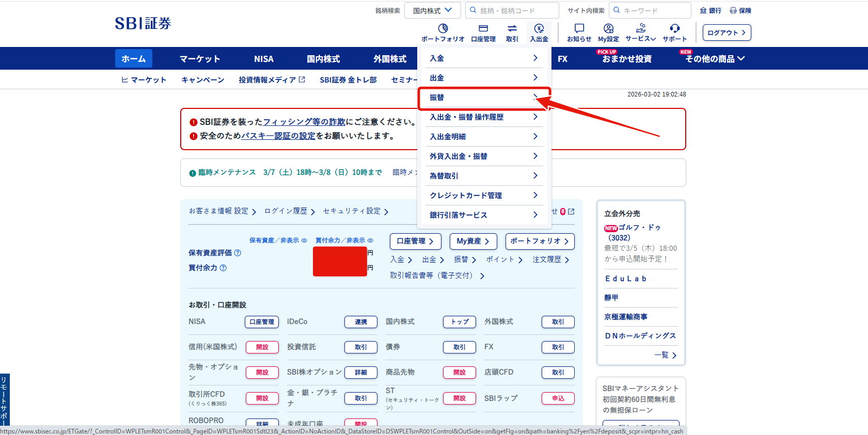Select 入出金明細 menu entry

[484, 137]
